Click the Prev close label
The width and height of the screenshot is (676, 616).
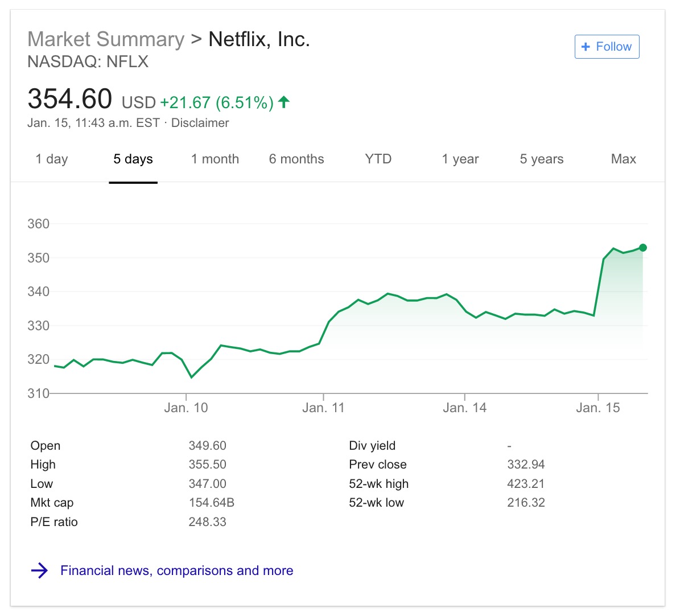coord(378,465)
